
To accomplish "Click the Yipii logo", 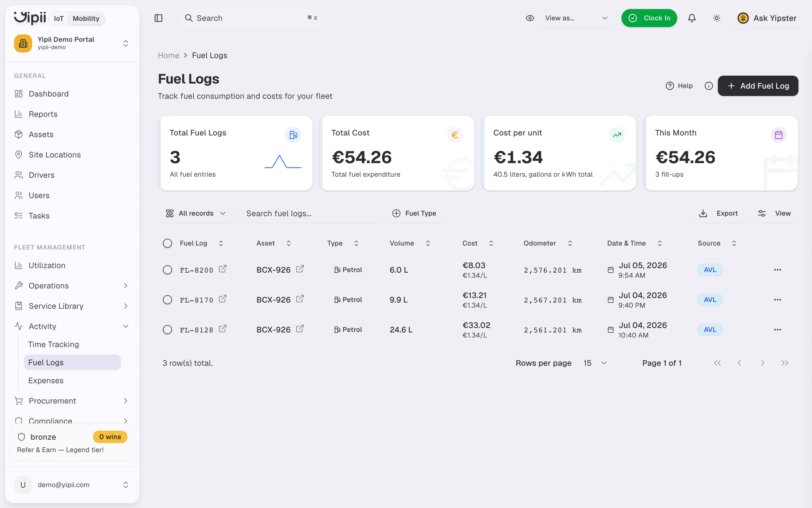I will (30, 18).
